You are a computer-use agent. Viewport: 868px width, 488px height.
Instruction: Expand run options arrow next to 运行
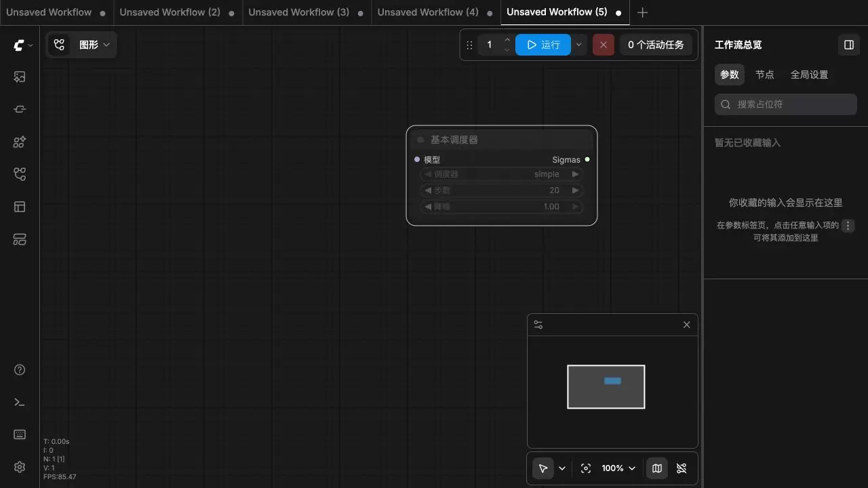coord(578,45)
